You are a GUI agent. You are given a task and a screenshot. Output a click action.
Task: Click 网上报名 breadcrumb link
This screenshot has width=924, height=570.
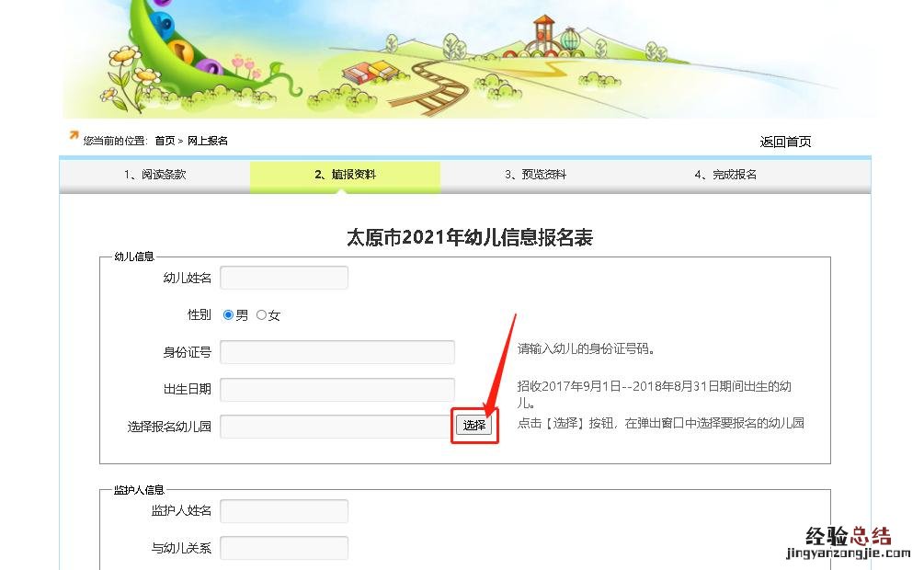click(208, 141)
